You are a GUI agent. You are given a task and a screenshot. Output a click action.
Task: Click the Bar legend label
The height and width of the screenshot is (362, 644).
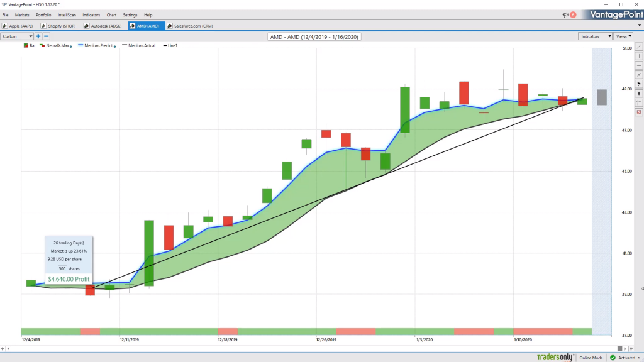33,45
